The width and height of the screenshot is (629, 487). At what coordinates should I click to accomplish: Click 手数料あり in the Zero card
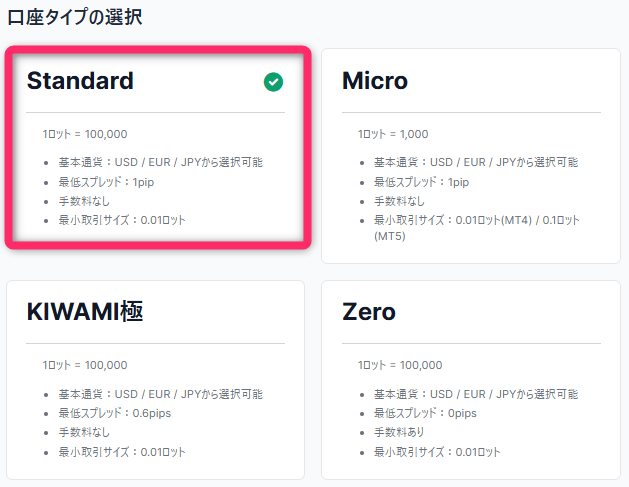click(x=399, y=432)
